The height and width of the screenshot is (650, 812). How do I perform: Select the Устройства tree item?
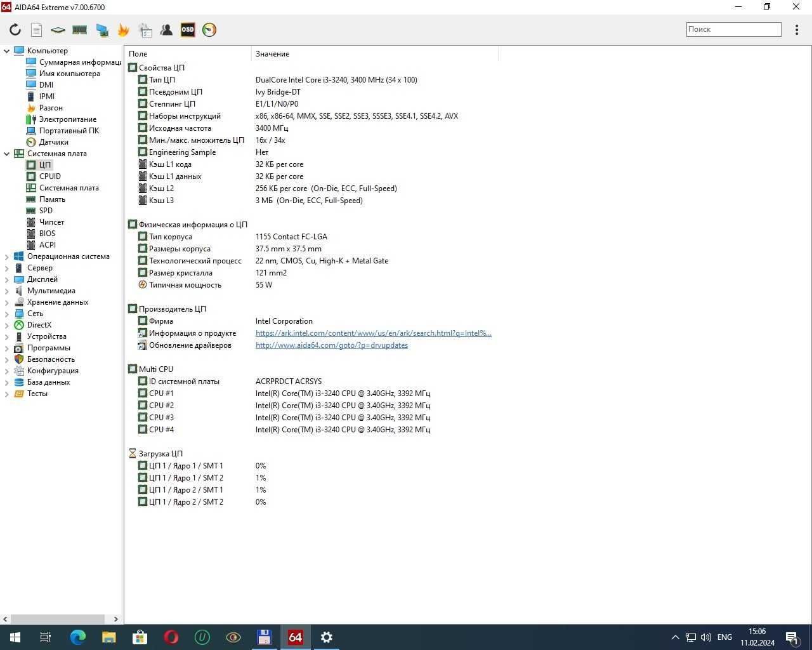point(46,336)
